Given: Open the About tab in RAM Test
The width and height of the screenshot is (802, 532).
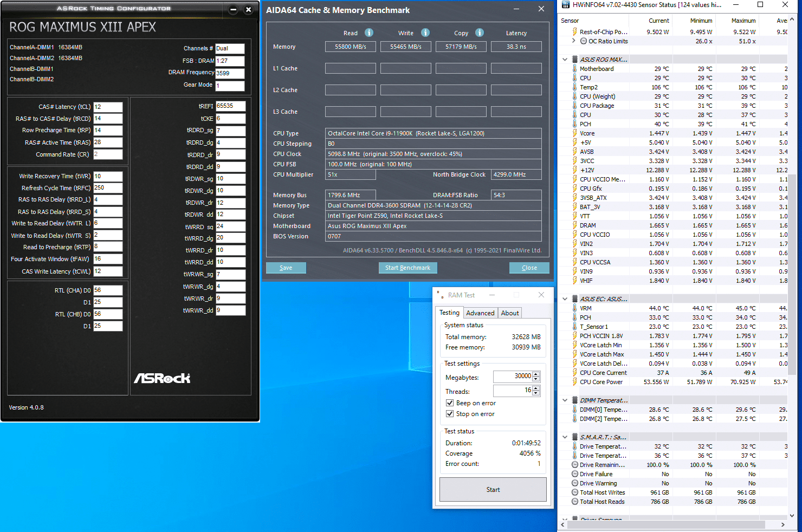Looking at the screenshot, I should tap(510, 313).
